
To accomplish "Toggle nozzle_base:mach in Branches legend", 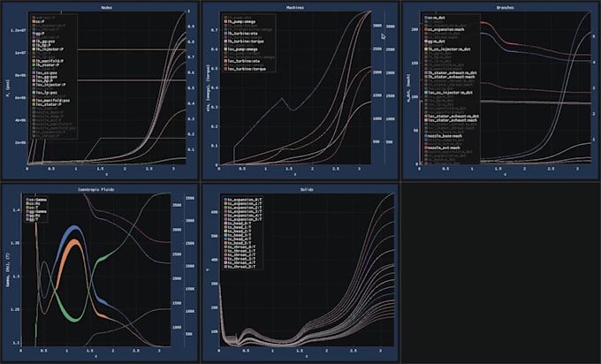I will (x=443, y=136).
